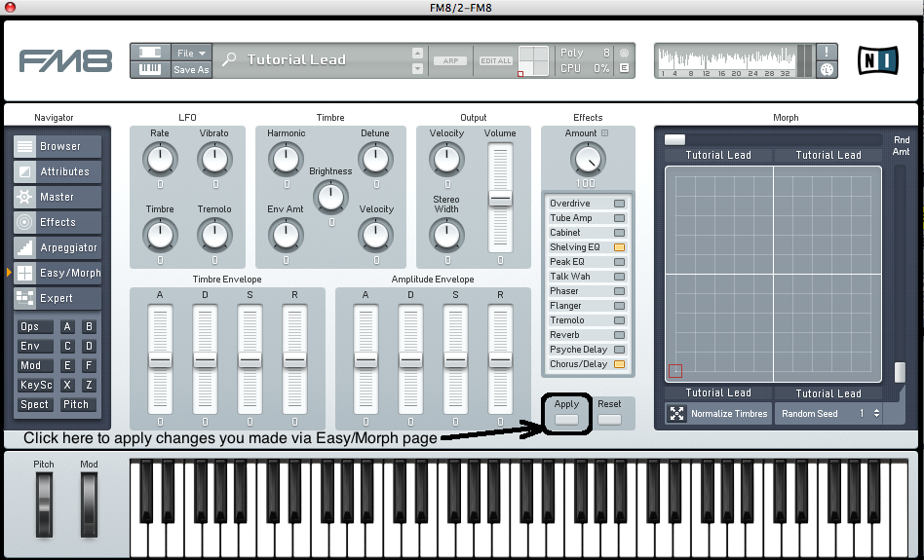The height and width of the screenshot is (560, 924).
Task: Click the LFO Rate knob
Action: (x=160, y=159)
